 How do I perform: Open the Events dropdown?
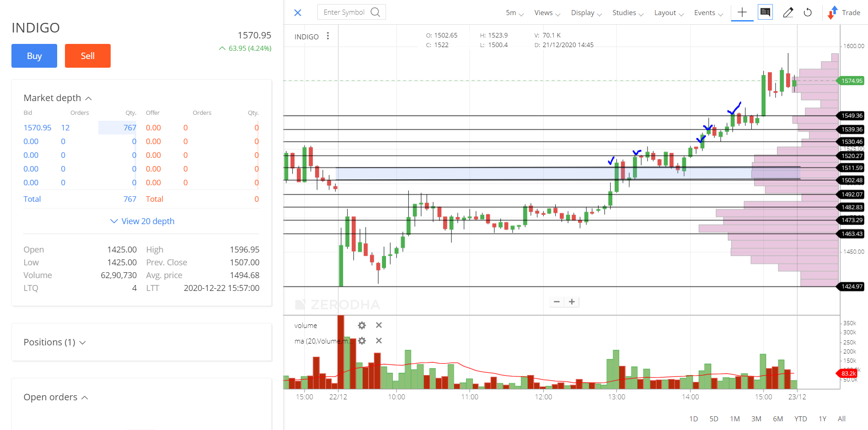click(x=708, y=13)
